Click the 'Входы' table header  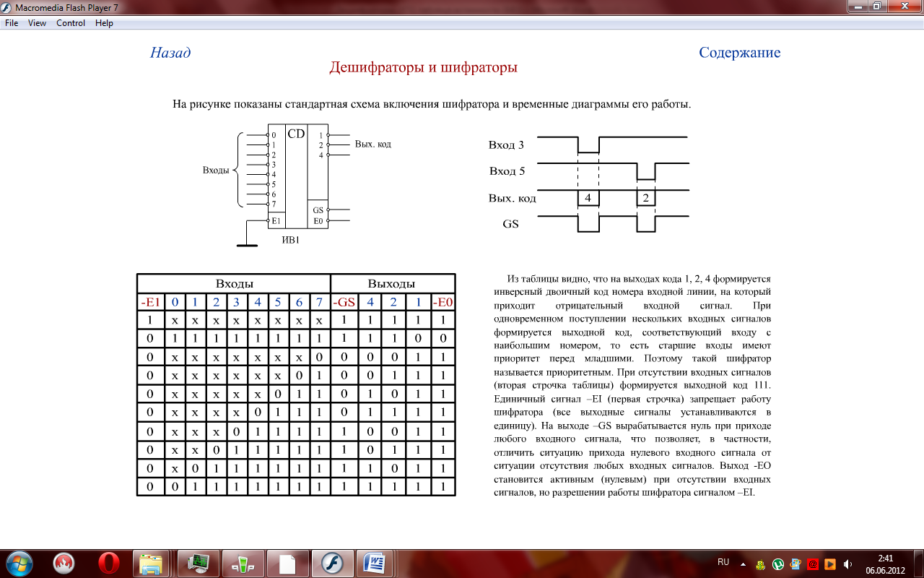(234, 284)
